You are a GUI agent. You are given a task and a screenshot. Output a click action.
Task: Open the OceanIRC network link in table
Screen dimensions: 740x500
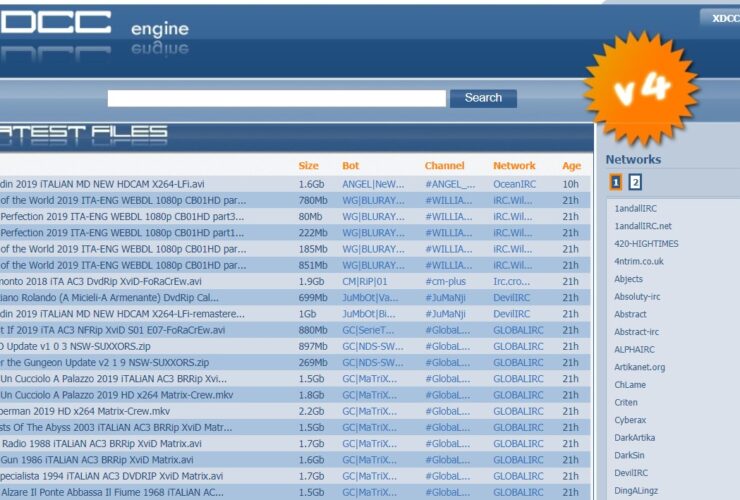point(517,184)
